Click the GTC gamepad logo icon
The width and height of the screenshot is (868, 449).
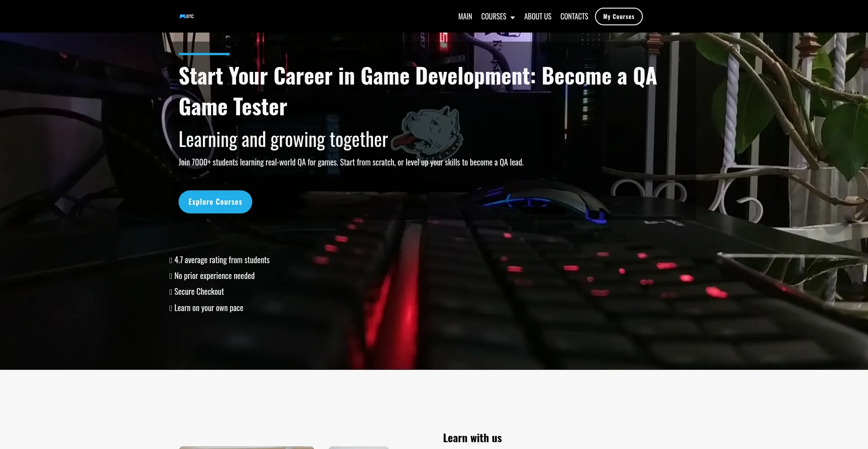pos(183,16)
